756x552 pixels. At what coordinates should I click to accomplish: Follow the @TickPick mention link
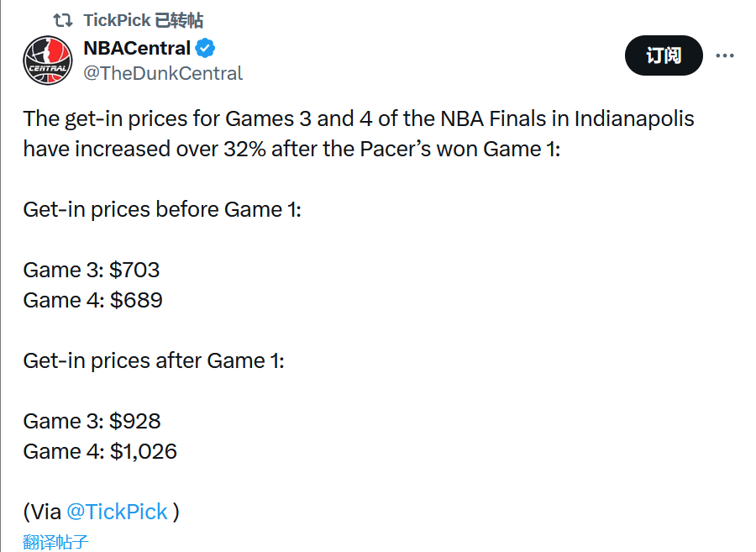coord(117,512)
